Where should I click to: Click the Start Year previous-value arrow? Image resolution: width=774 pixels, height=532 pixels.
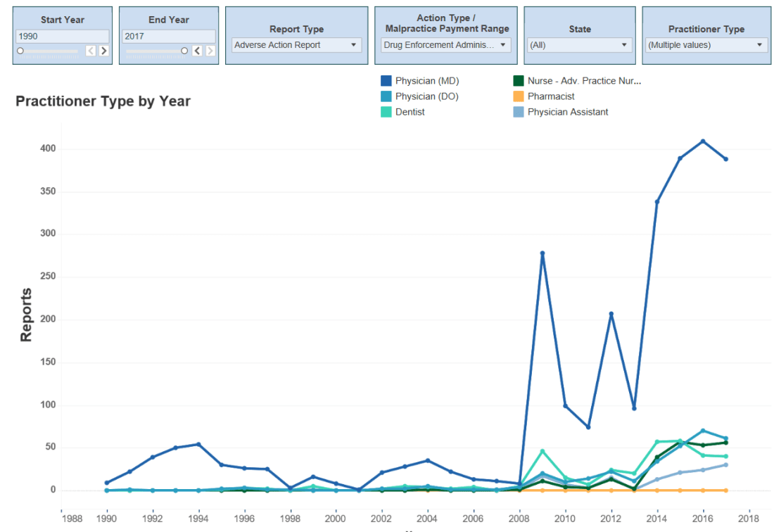click(x=91, y=51)
